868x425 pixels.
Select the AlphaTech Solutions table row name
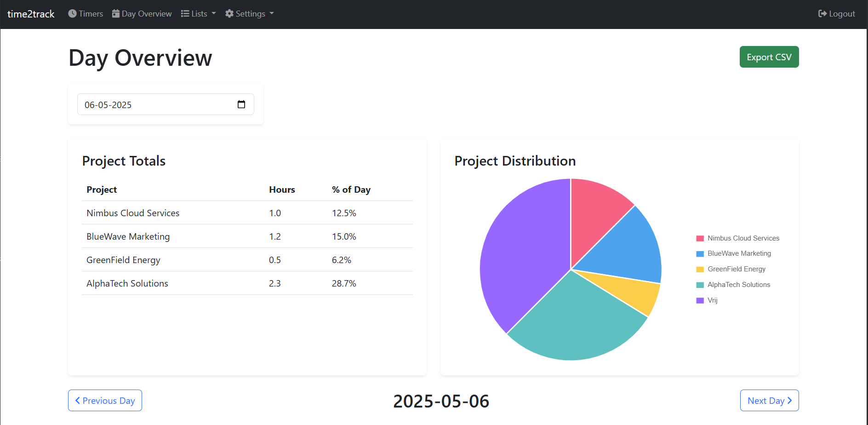pyautogui.click(x=127, y=283)
